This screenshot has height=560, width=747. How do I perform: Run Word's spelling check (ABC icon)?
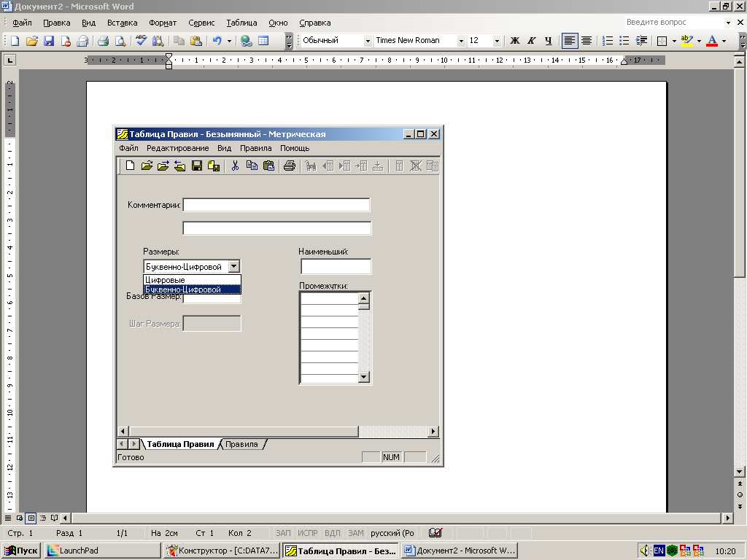point(141,41)
